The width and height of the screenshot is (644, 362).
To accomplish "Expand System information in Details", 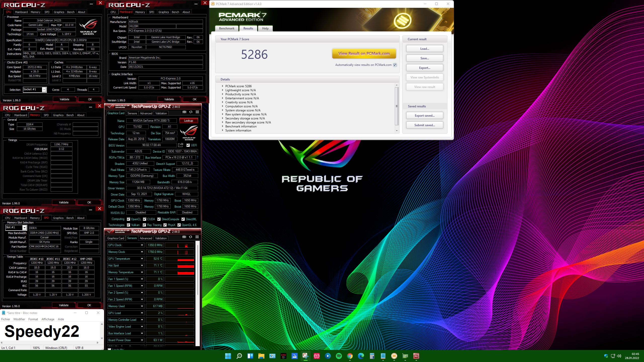I will coord(223,130).
